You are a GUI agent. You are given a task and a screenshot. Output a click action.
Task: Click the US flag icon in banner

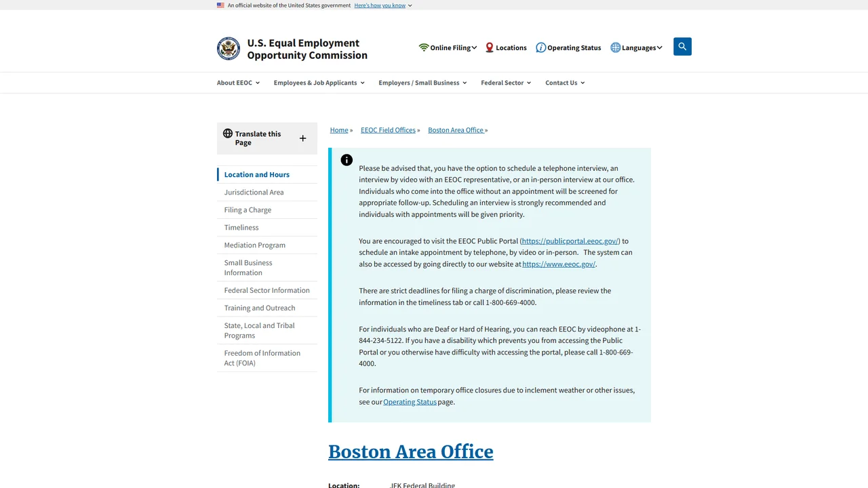(x=220, y=5)
